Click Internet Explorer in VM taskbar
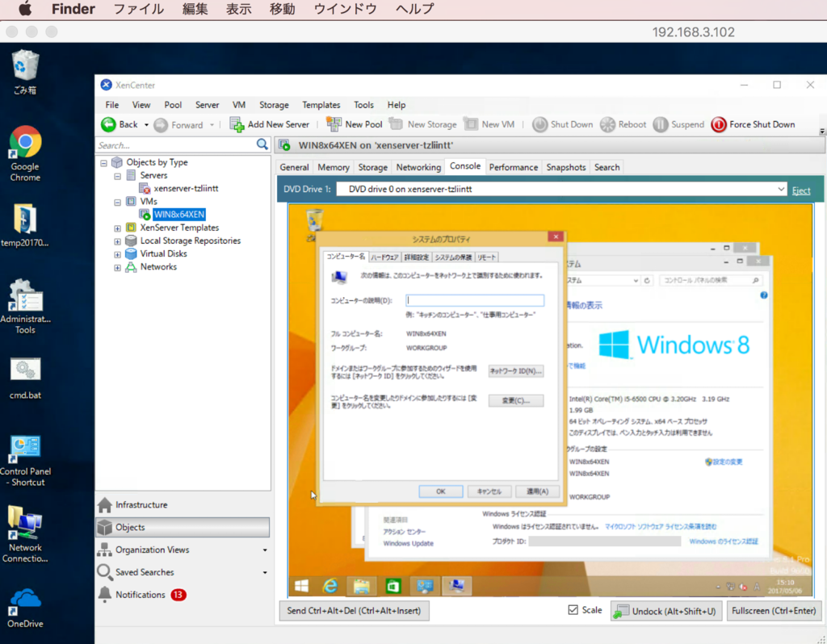Viewport: 827px width, 644px height. pos(330,586)
